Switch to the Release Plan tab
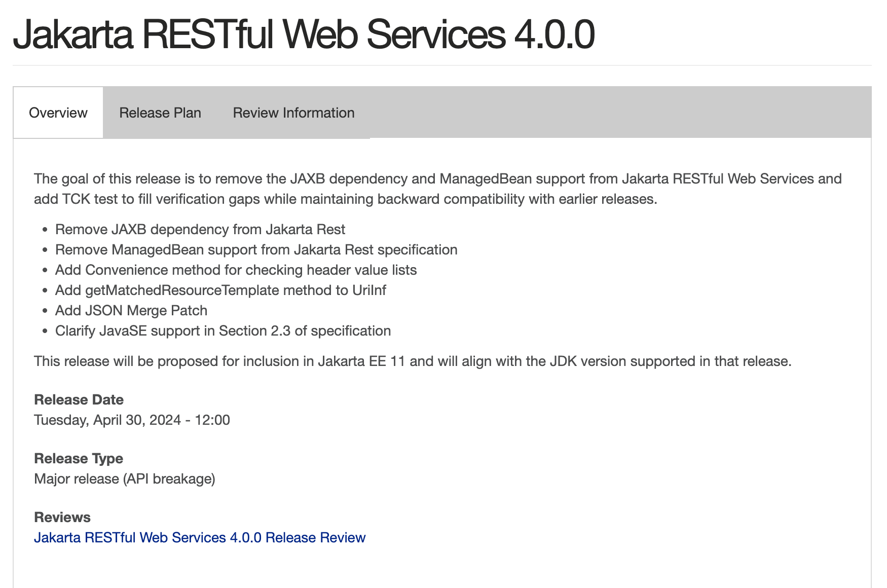The height and width of the screenshot is (588, 887). (160, 113)
